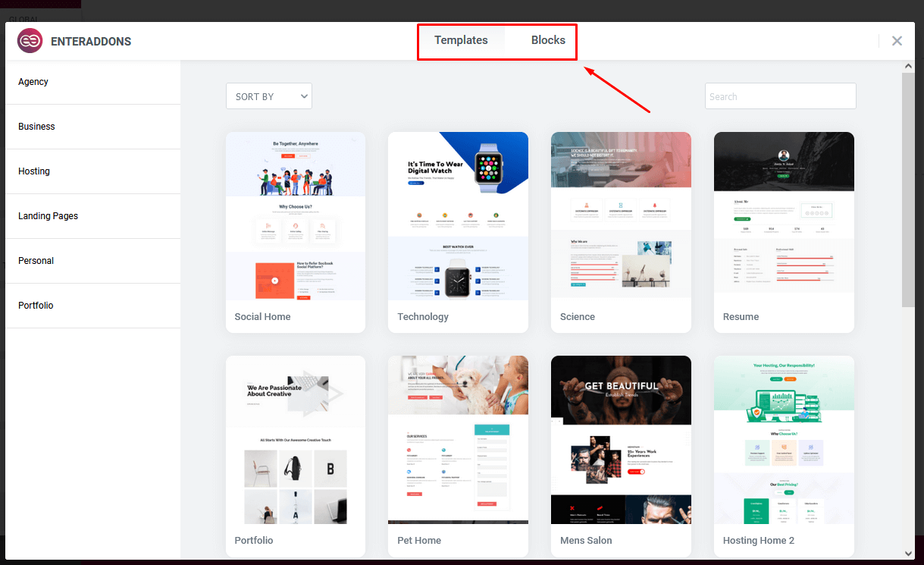Select the Agency category

(x=33, y=82)
